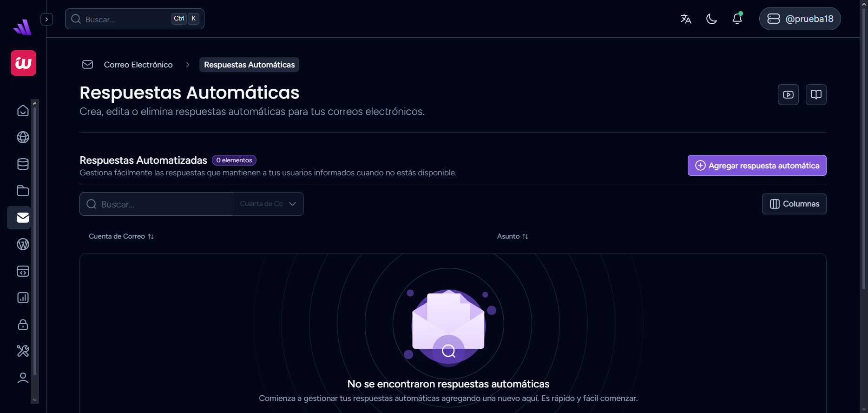This screenshot has width=868, height=413.
Task: Go to Correo Electrónico breadcrumb
Action: pyautogui.click(x=138, y=65)
